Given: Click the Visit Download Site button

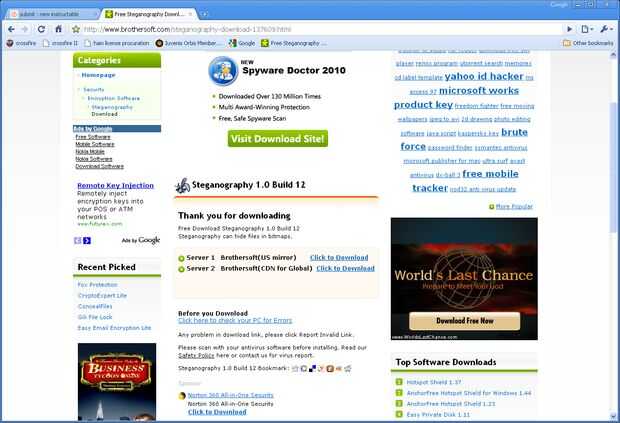Looking at the screenshot, I should (278, 139).
